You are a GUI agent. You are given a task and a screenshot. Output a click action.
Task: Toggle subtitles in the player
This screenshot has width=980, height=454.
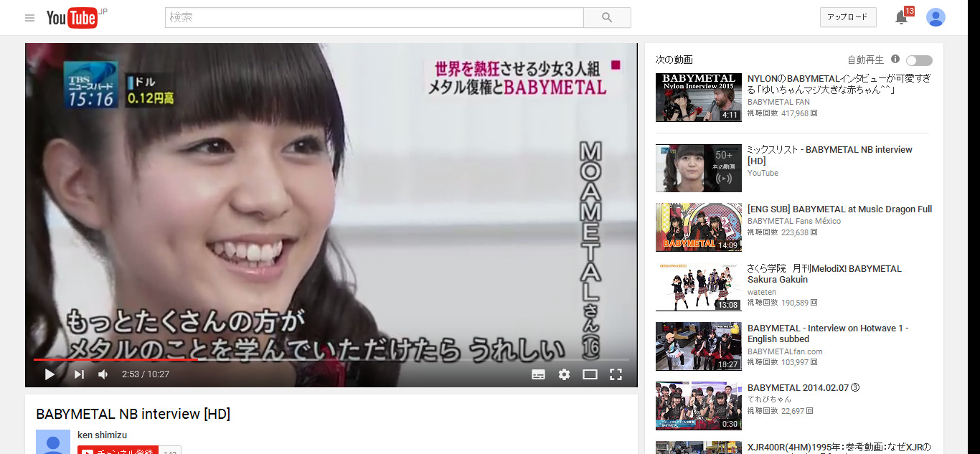[538, 374]
